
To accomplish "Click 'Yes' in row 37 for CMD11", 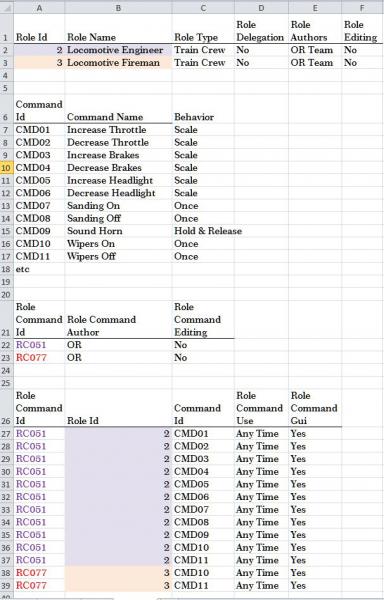I will (315, 560).
